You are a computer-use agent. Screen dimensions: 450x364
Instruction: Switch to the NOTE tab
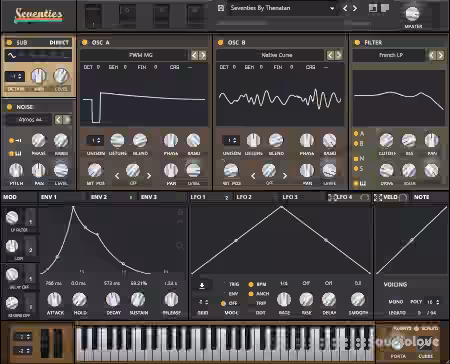coord(421,197)
